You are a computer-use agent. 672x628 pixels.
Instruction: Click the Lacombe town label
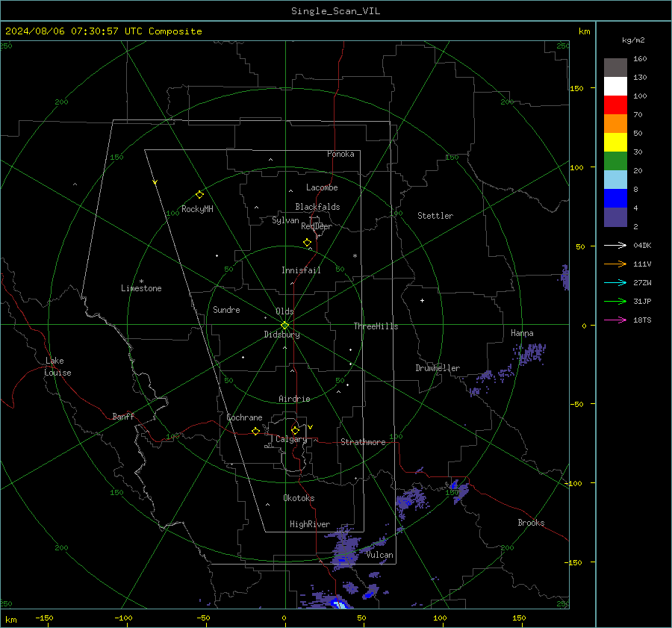322,187
